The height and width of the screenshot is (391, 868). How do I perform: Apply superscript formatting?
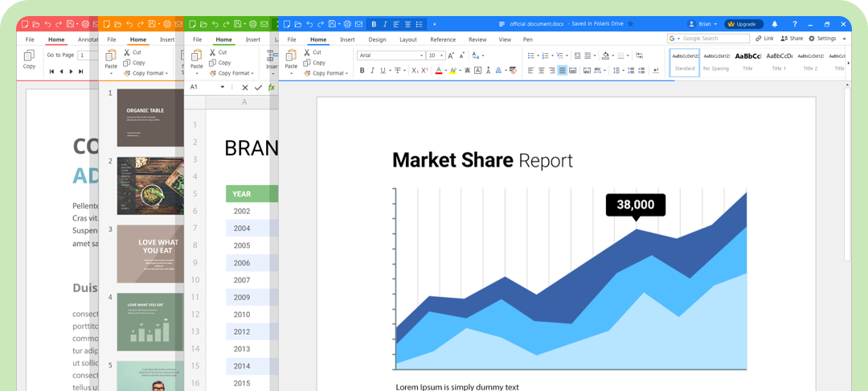pyautogui.click(x=424, y=70)
